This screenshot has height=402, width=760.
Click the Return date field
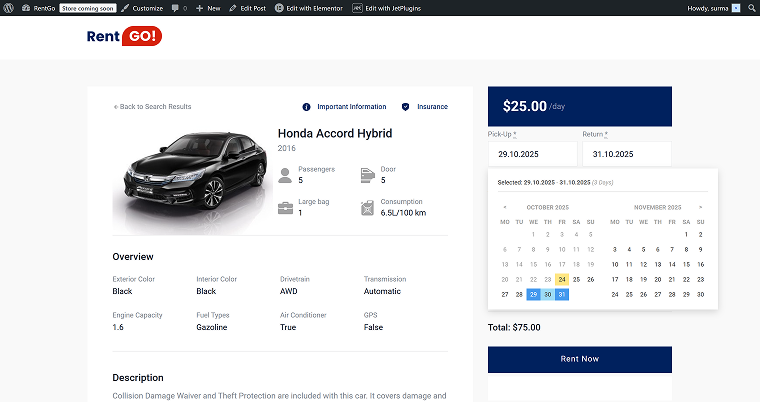(627, 154)
